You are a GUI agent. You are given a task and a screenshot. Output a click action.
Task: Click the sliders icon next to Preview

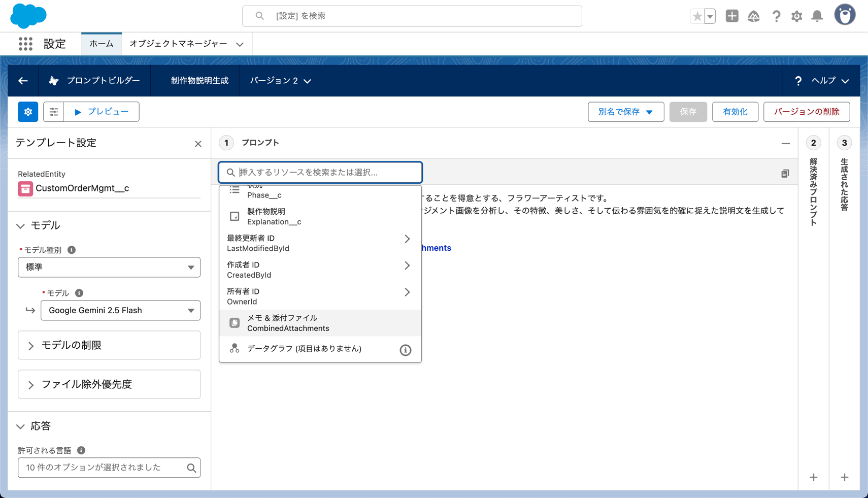tap(53, 112)
